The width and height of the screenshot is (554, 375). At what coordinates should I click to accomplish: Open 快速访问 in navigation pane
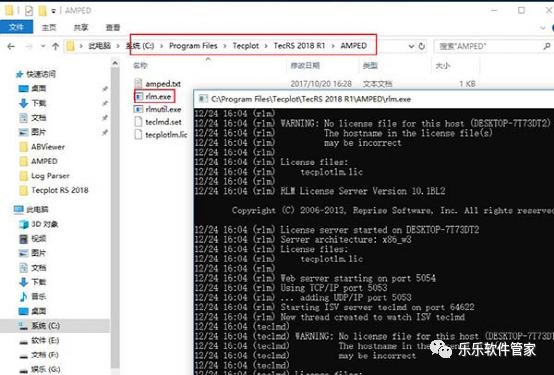[41, 74]
